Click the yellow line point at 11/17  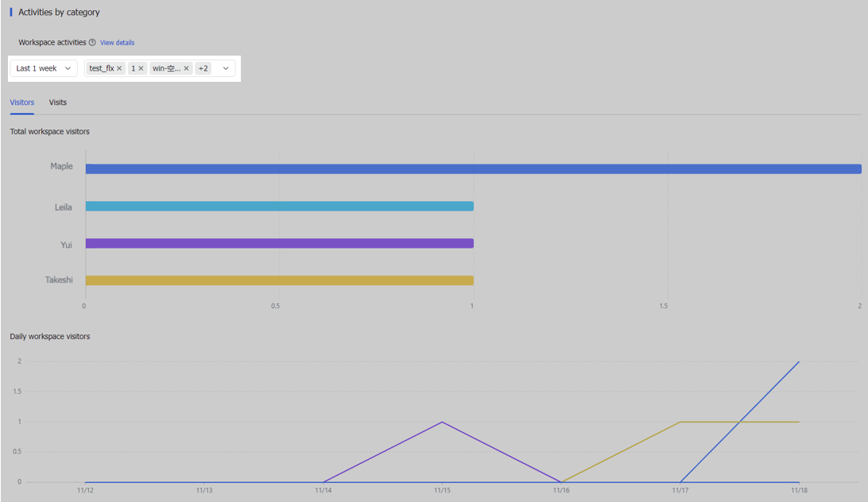(x=680, y=422)
